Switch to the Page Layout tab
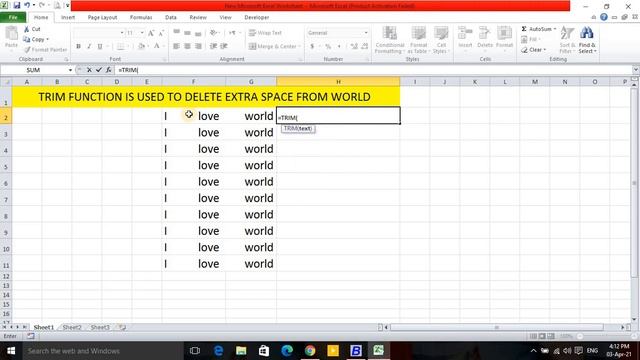The image size is (640, 360). [102, 17]
